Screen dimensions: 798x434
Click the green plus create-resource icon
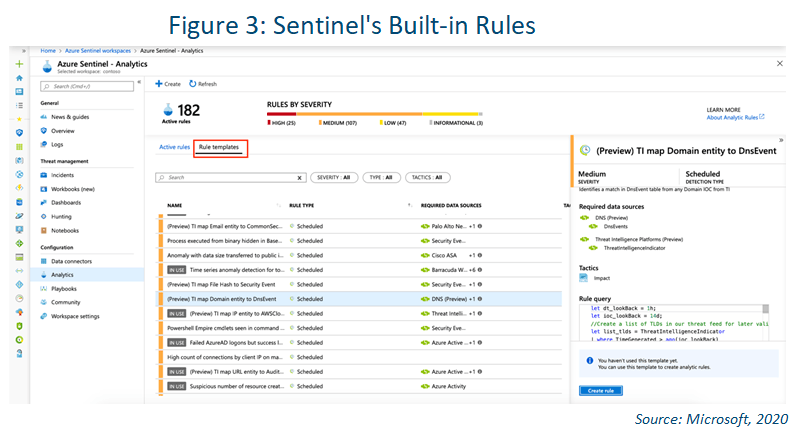tap(19, 64)
